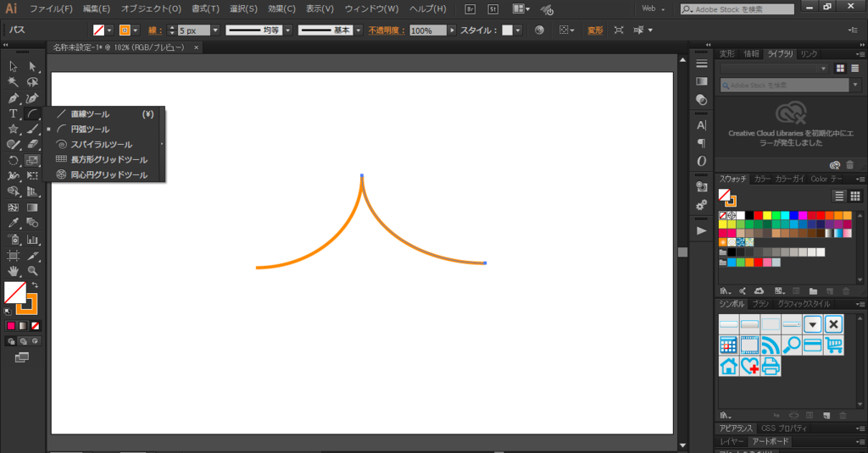
Task: Switch to the ブラシ panel tab
Action: click(760, 304)
